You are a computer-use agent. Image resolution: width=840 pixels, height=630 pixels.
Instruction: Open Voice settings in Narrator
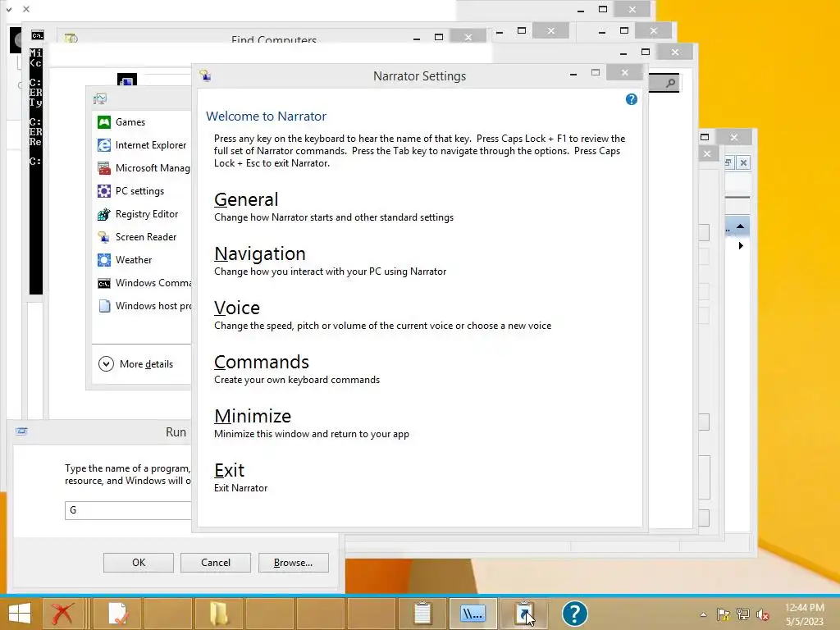point(237,308)
